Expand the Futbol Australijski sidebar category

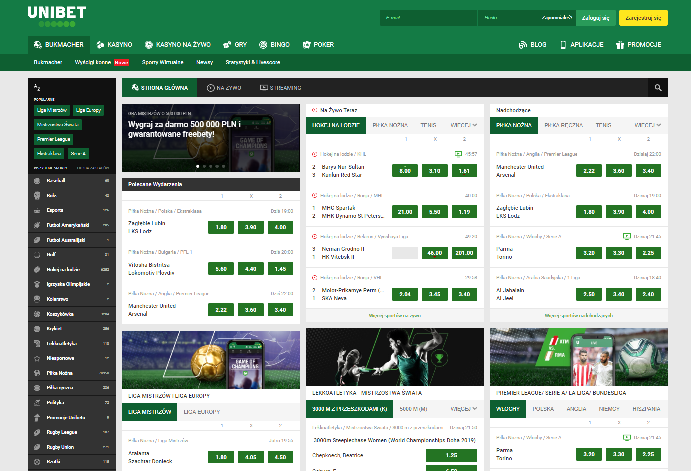[72, 240]
